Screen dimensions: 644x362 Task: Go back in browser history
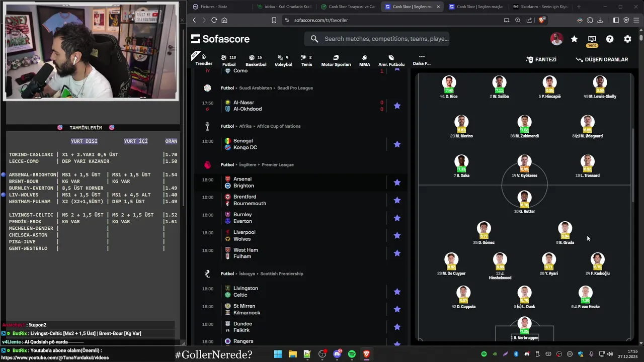(x=194, y=20)
